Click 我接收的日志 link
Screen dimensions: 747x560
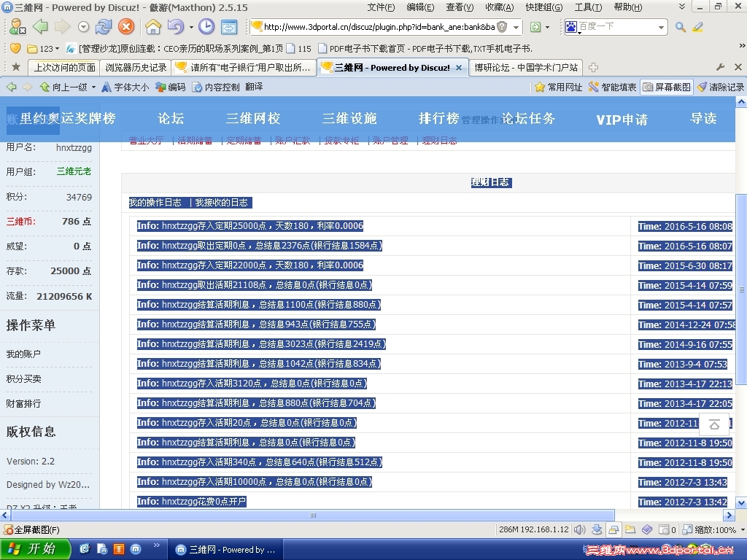[222, 203]
